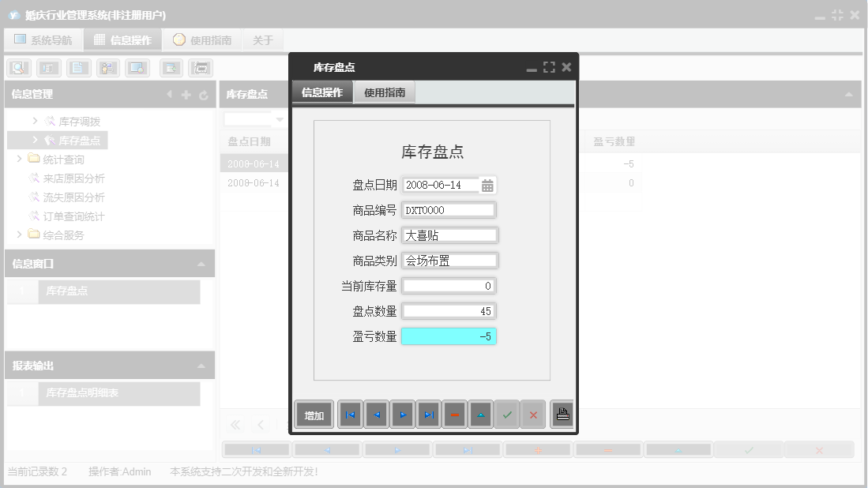
Task: Confirm with the green check button
Action: [507, 414]
